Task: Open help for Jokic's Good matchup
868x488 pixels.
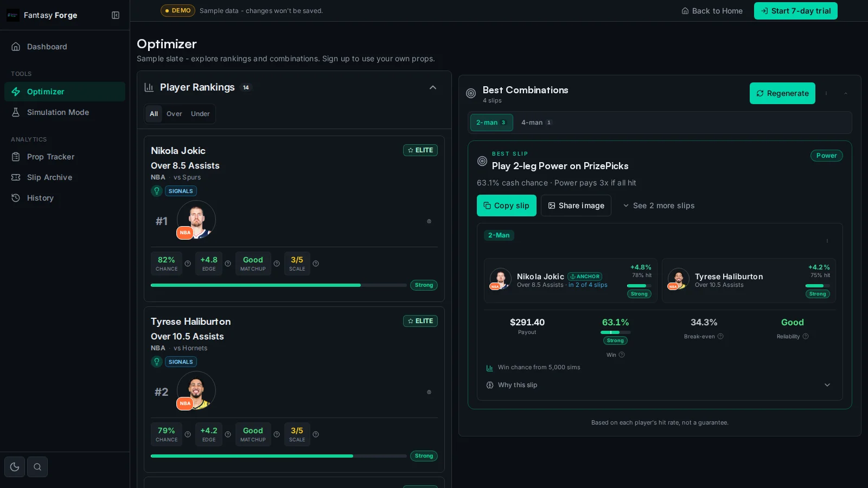Action: (x=277, y=264)
